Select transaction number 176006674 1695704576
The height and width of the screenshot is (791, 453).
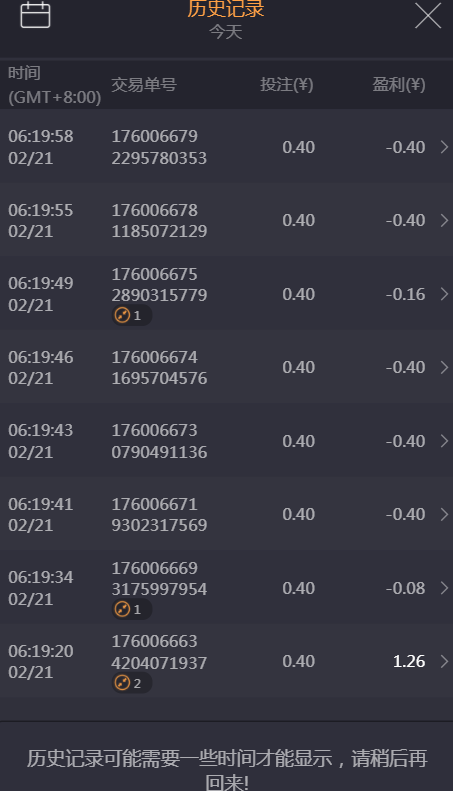(159, 367)
